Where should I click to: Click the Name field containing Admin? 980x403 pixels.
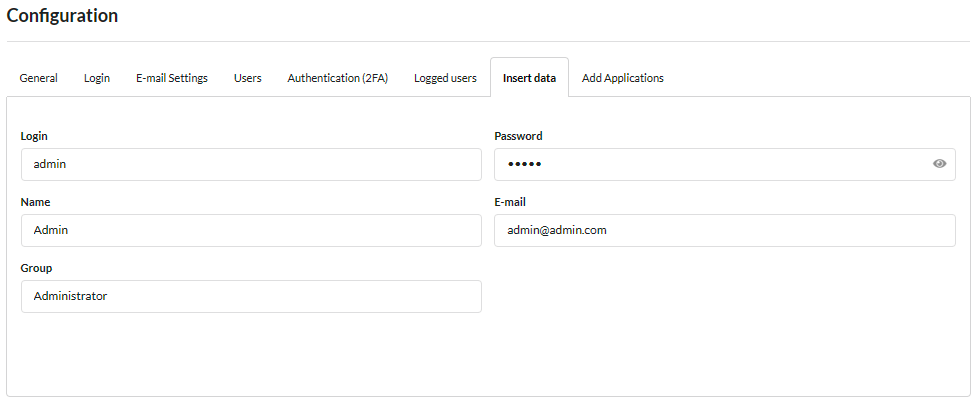point(250,230)
